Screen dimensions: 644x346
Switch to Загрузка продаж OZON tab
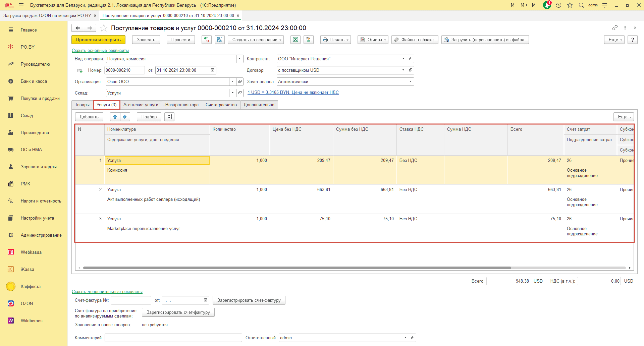(x=47, y=15)
